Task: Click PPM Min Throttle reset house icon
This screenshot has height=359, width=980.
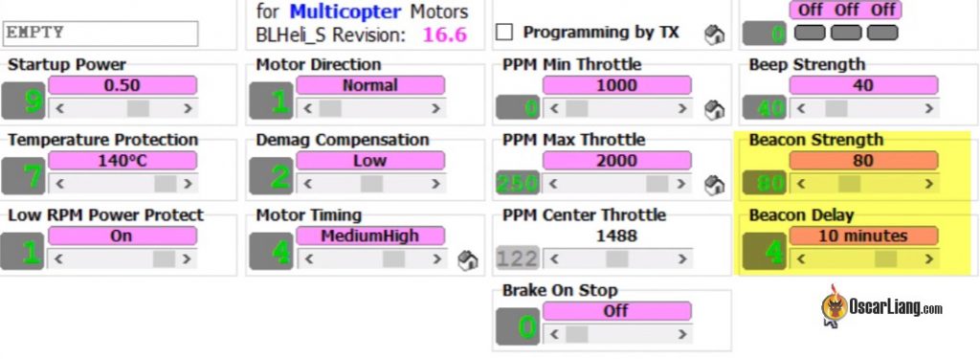Action: coord(714,110)
